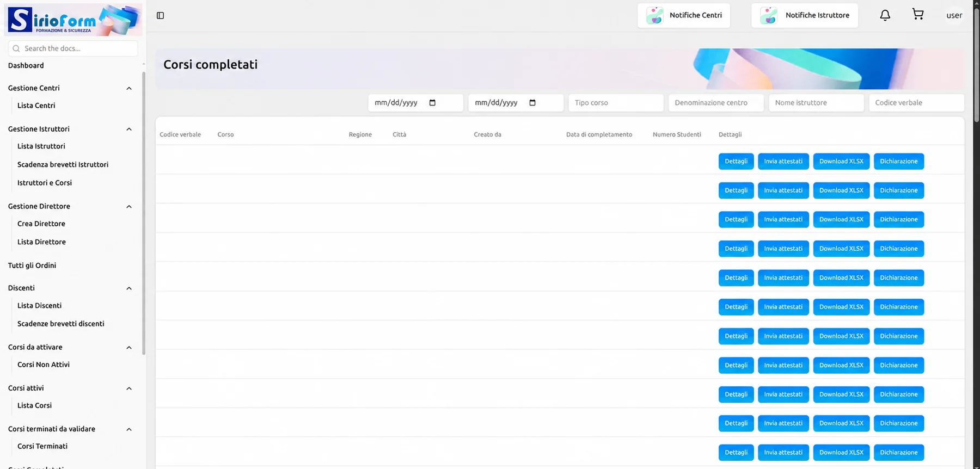Open Corsi Non Attivi
Image resolution: width=980 pixels, height=469 pixels.
44,365
